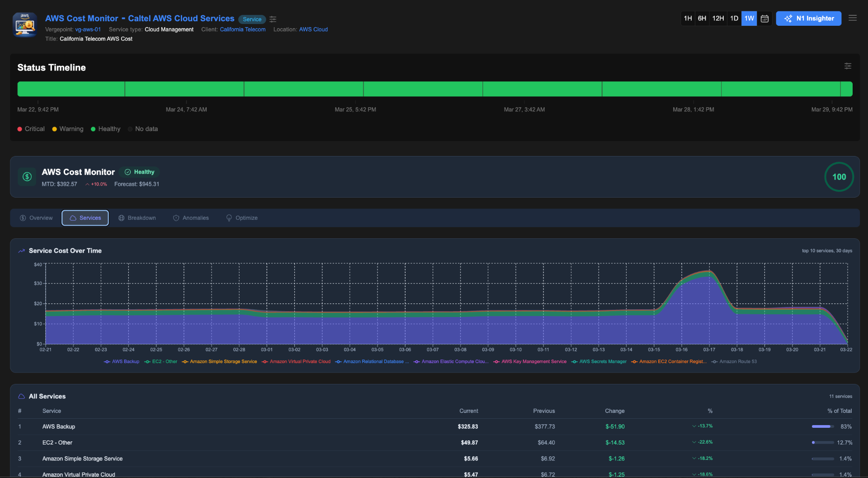
Task: Open the calendar date range picker icon
Action: click(764, 19)
